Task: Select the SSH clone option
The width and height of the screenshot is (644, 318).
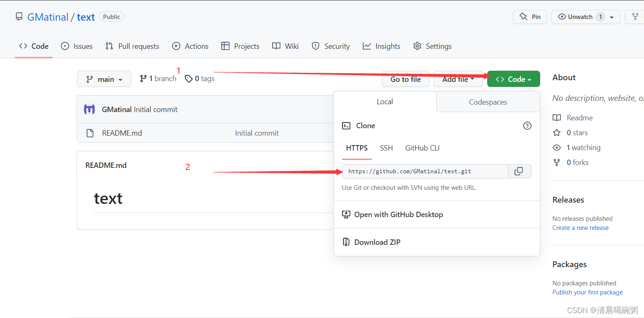Action: tap(386, 148)
